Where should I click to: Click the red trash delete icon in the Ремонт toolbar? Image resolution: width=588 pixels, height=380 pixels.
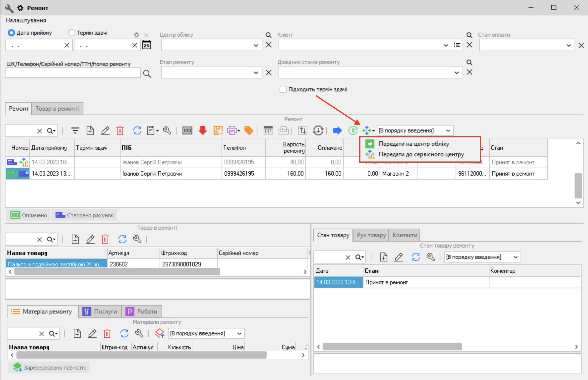tap(120, 130)
